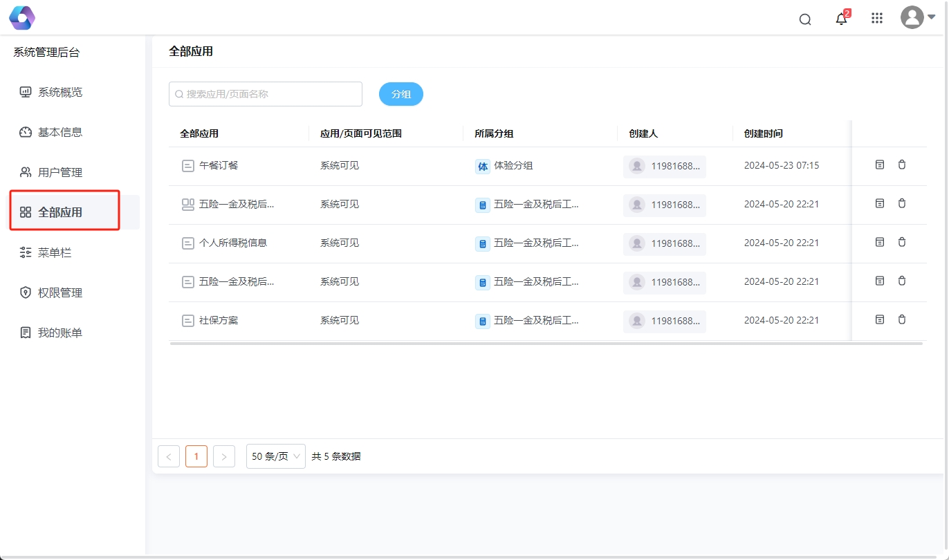Go to next page arrow
Screen dimensions: 949x560
click(x=224, y=456)
